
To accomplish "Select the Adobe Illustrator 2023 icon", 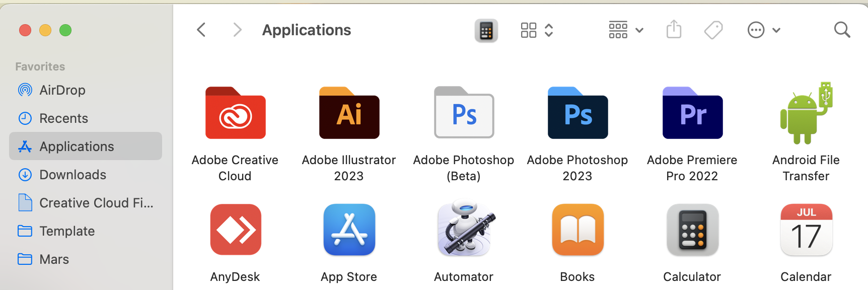I will pyautogui.click(x=349, y=113).
